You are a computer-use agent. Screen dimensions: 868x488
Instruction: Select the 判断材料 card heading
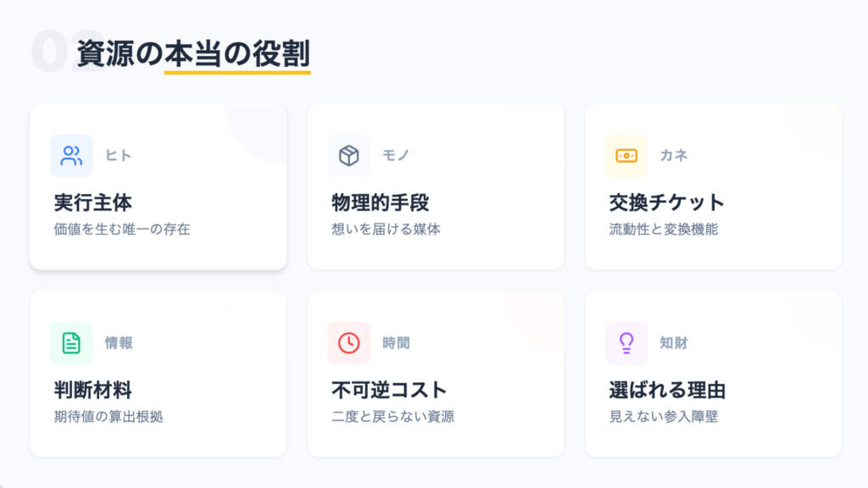coord(92,391)
